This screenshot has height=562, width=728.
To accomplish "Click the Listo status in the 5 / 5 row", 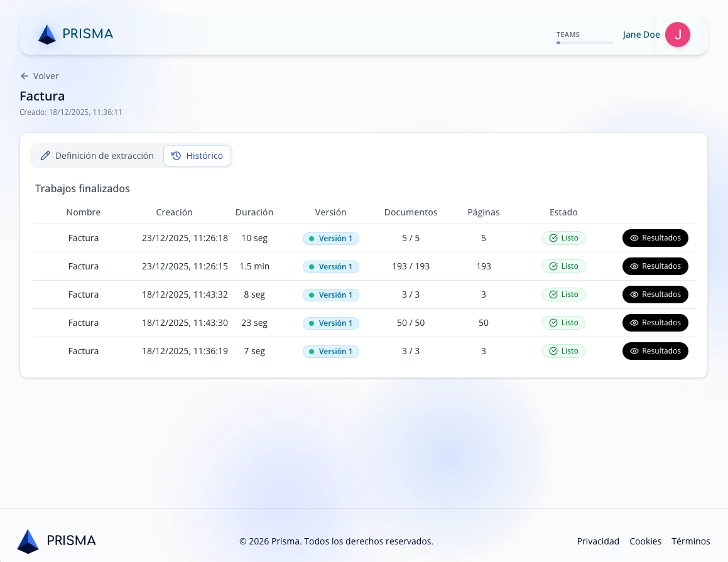I will pyautogui.click(x=563, y=238).
